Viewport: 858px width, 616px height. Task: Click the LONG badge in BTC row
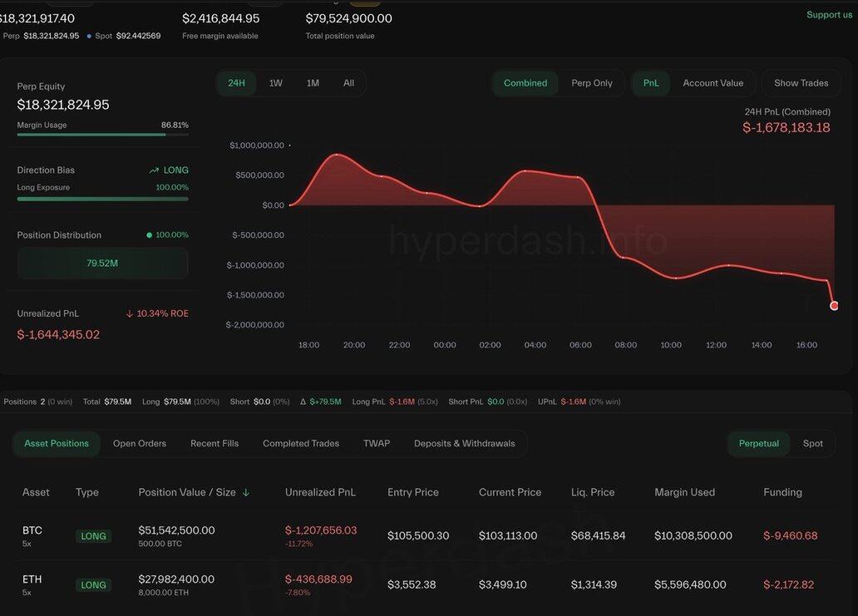pyautogui.click(x=93, y=536)
